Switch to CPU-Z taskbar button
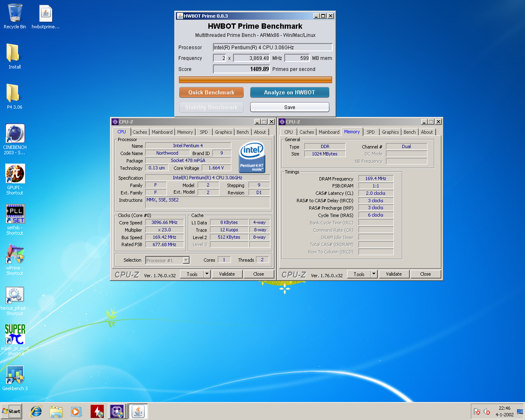This screenshot has width=525, height=420. click(x=117, y=411)
